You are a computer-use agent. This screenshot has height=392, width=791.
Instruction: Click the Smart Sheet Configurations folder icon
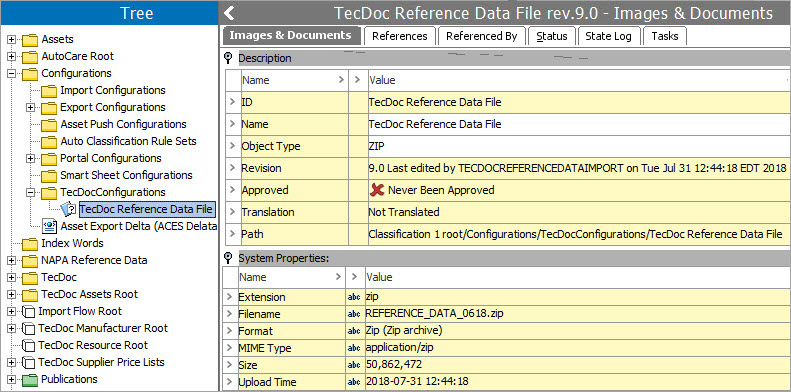(49, 176)
